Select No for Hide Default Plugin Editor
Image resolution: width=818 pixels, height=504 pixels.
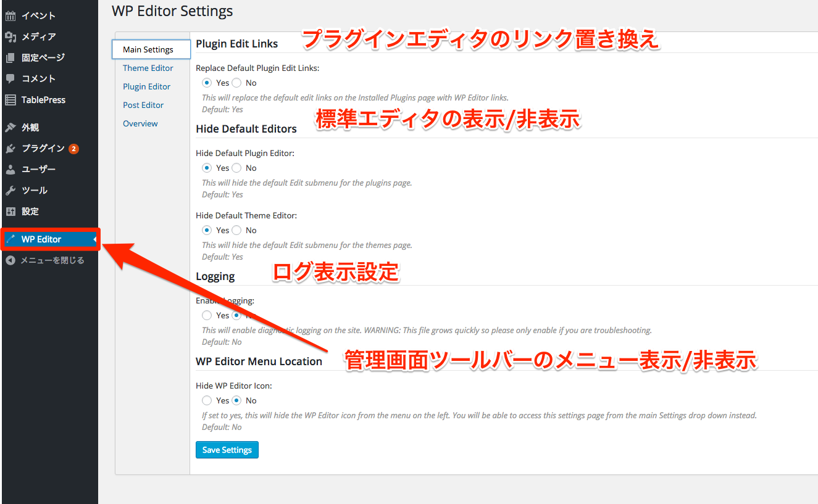(x=236, y=168)
